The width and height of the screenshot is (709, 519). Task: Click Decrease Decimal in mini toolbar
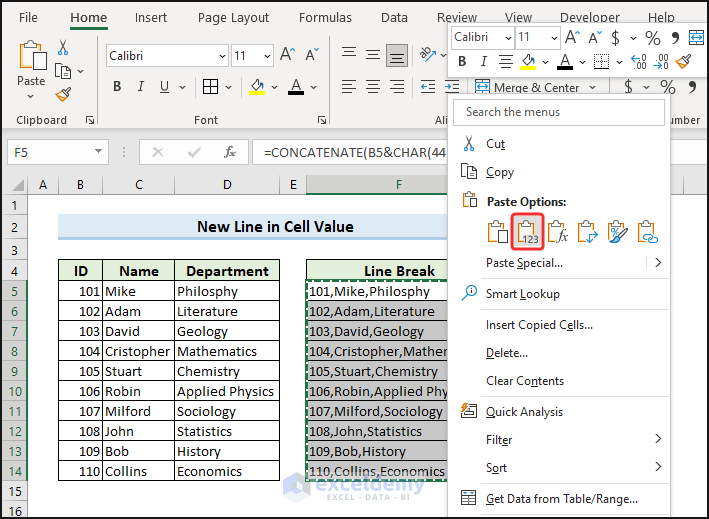661,61
